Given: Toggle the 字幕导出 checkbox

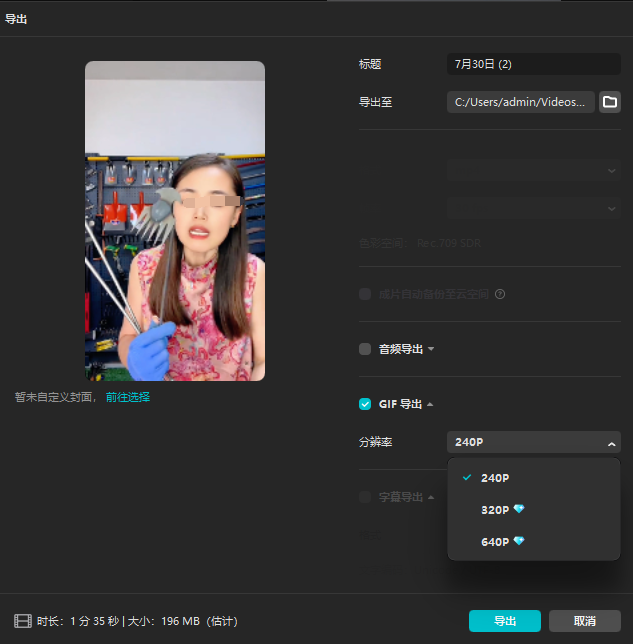Looking at the screenshot, I should [365, 496].
